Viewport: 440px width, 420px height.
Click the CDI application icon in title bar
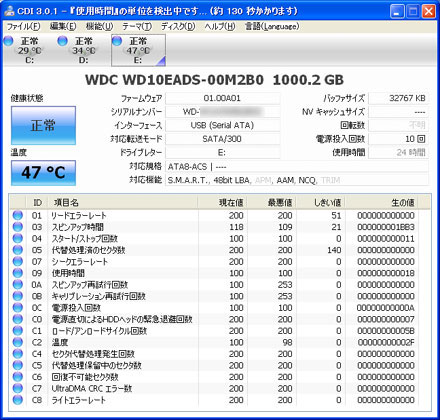[9, 11]
